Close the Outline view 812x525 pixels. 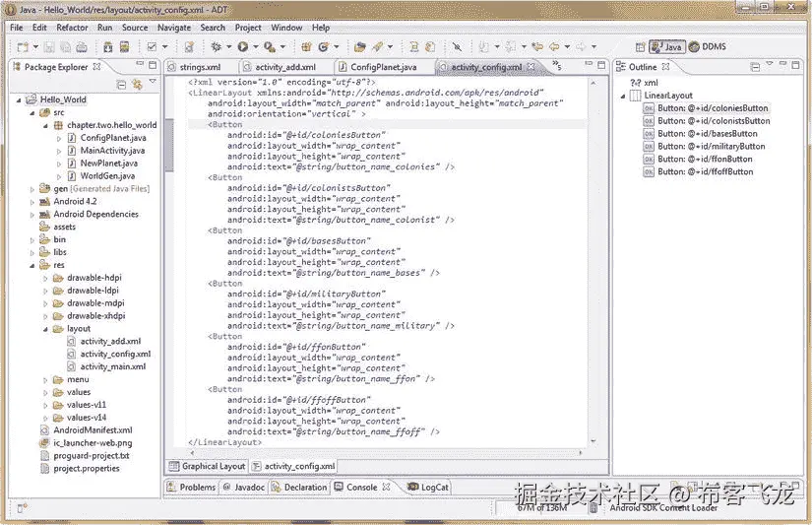[x=666, y=66]
